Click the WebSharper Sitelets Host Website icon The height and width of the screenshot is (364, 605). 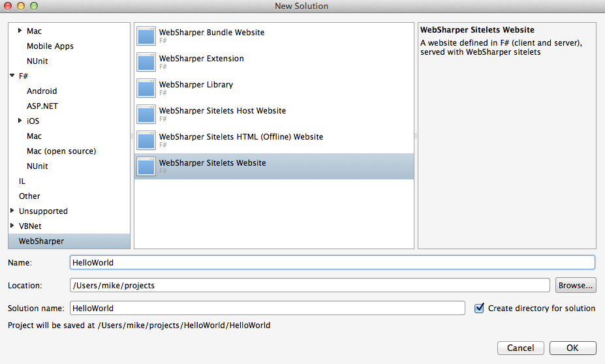(x=146, y=114)
